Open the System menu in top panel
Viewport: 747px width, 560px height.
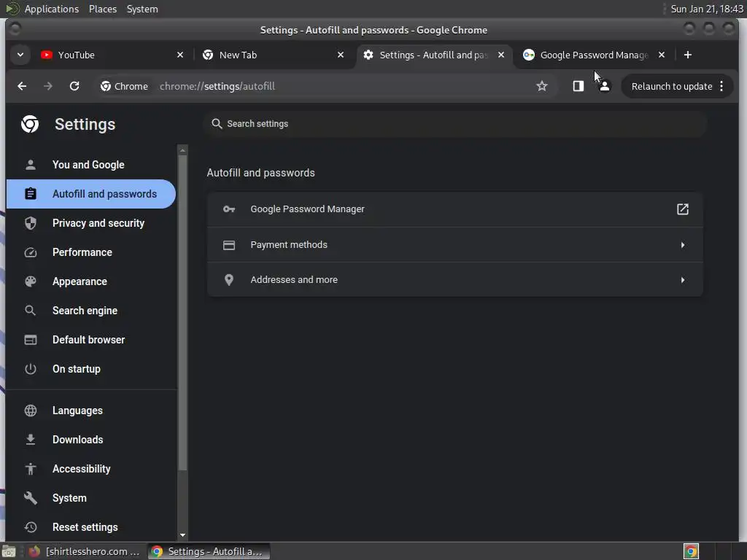(x=142, y=9)
